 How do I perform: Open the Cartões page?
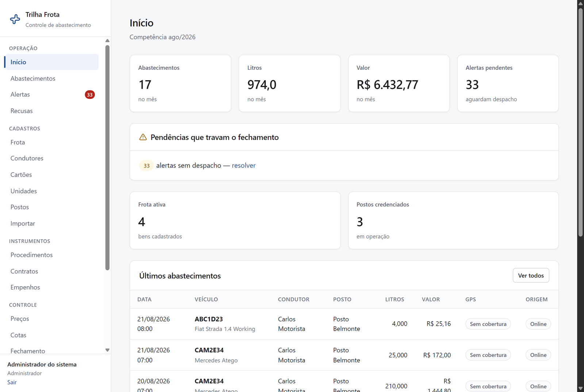tap(51, 175)
